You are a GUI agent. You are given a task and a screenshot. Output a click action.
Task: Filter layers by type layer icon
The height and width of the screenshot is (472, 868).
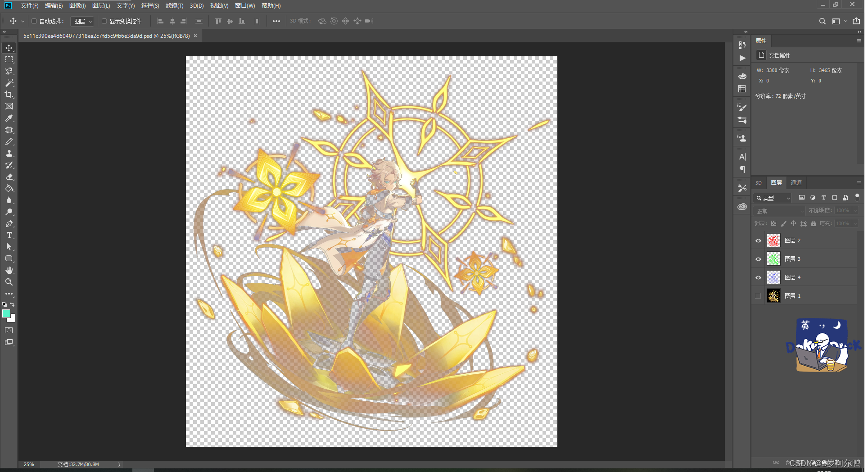(823, 198)
